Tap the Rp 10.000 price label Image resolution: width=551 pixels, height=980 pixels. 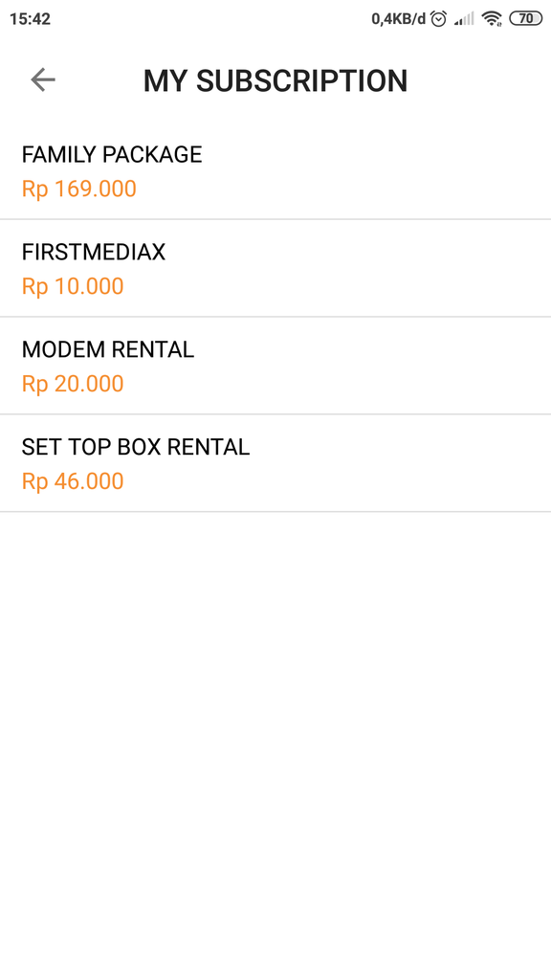coord(72,286)
